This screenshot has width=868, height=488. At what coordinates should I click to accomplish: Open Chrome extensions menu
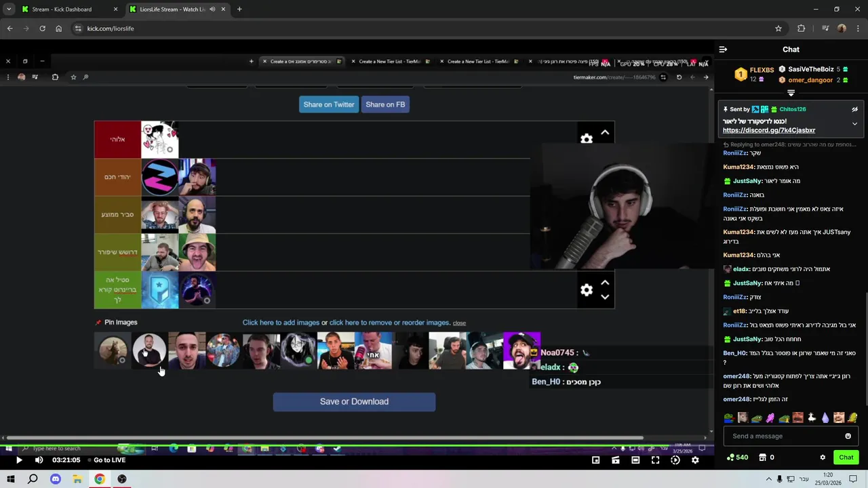(x=802, y=28)
